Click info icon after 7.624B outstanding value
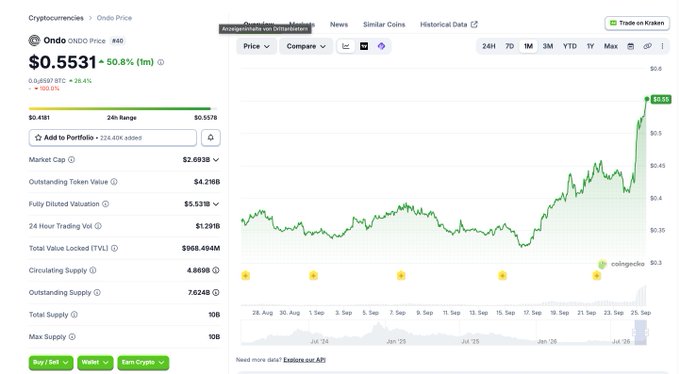The height and width of the screenshot is (374, 680). [x=216, y=292]
